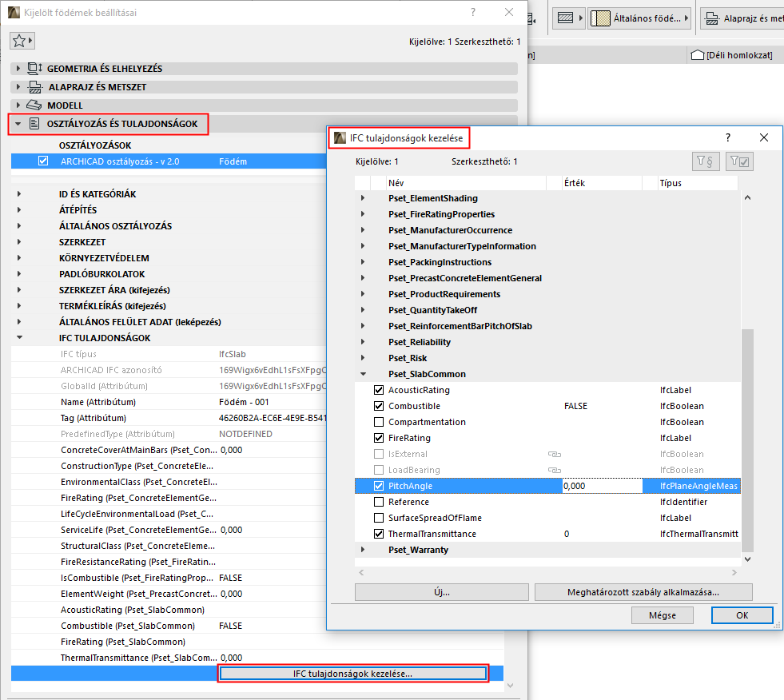The width and height of the screenshot is (784, 700).
Task: Collapse the Pset_SlabCommon property set
Action: [x=364, y=373]
